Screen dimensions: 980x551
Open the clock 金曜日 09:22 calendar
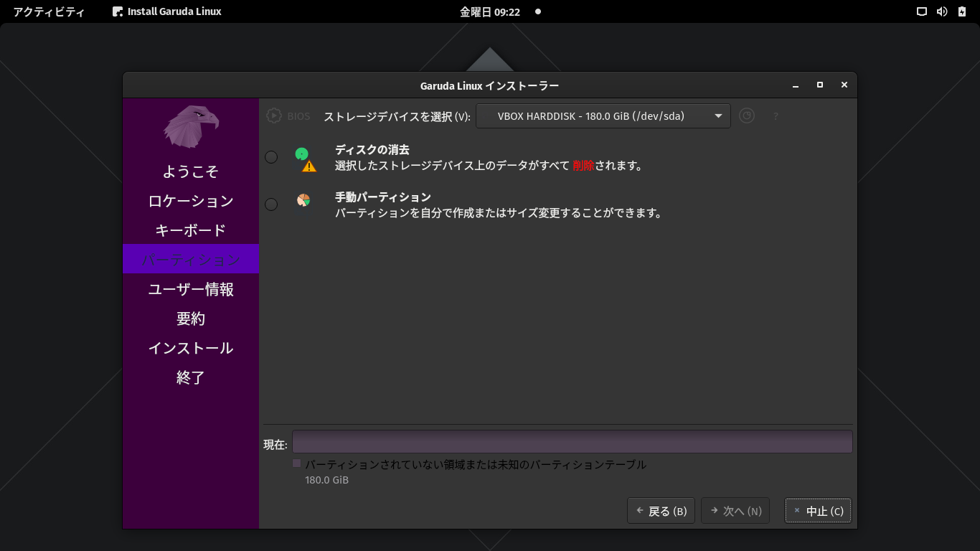(x=490, y=11)
